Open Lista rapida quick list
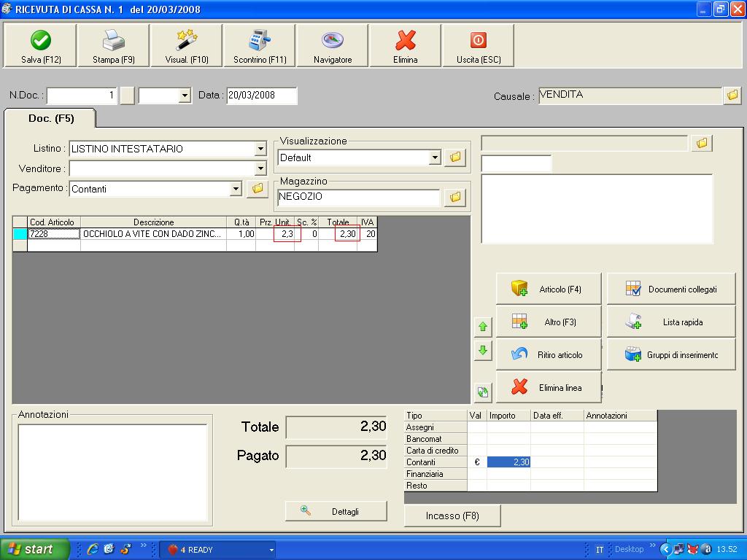This screenshot has width=747, height=560. click(671, 322)
